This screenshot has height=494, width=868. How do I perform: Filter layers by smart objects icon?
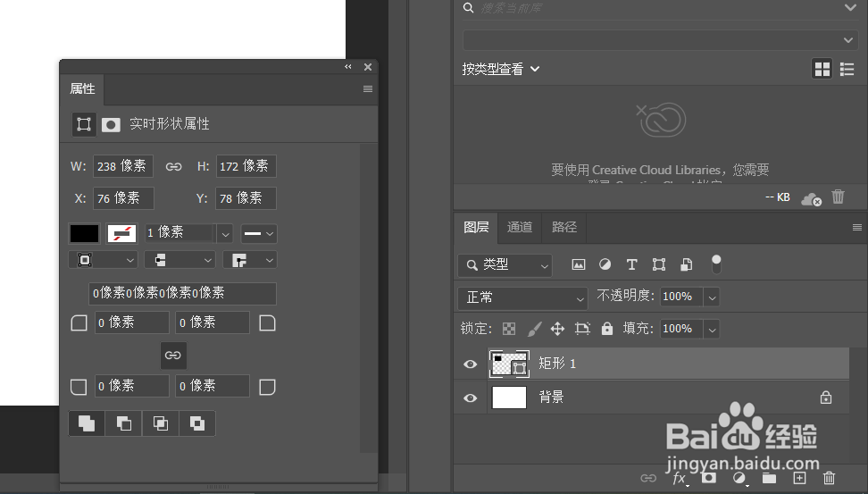(x=687, y=264)
